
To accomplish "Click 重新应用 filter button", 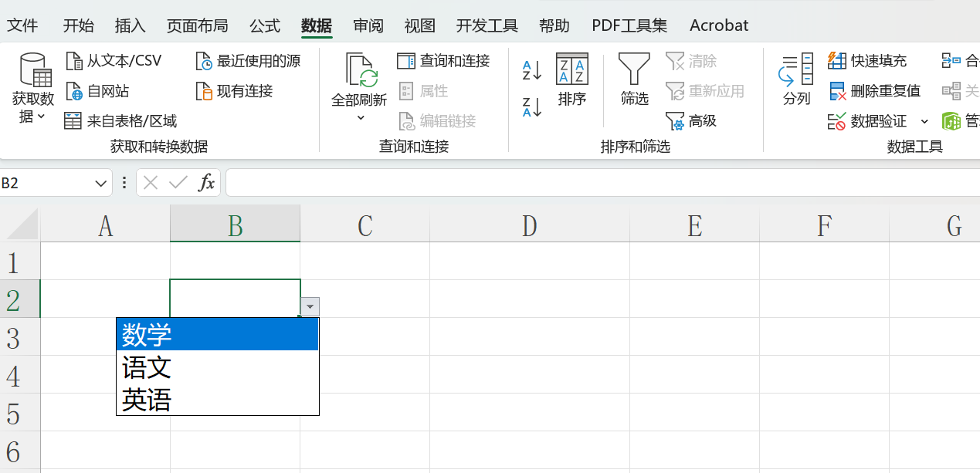I will click(x=705, y=91).
